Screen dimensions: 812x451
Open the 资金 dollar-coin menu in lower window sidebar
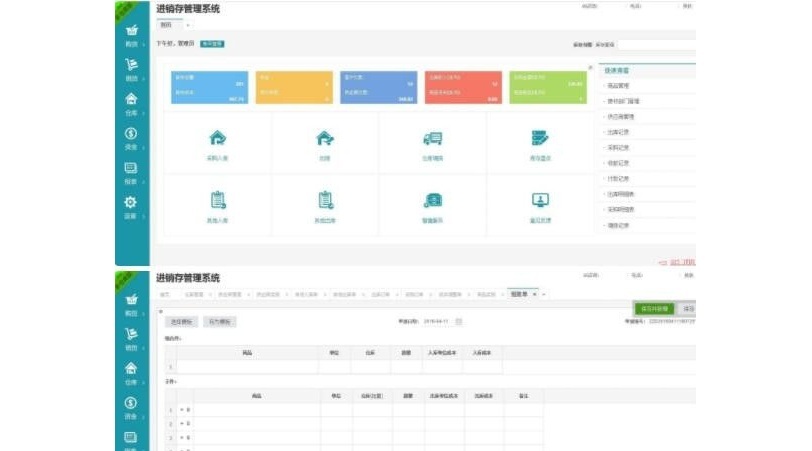(x=132, y=408)
